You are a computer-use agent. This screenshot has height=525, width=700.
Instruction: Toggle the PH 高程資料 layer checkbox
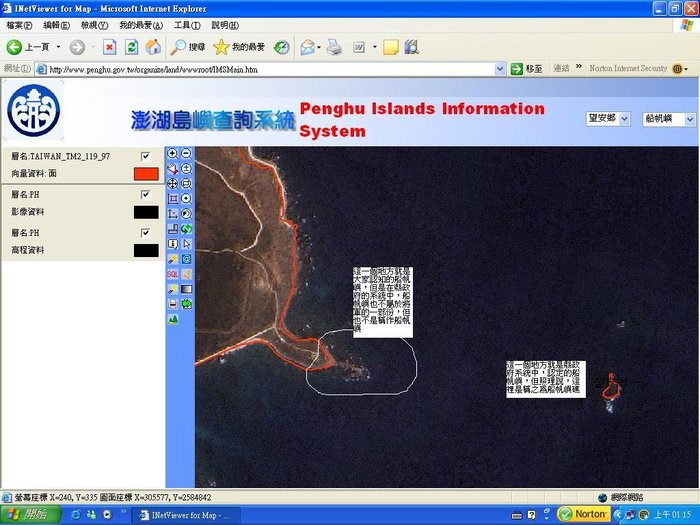(146, 232)
